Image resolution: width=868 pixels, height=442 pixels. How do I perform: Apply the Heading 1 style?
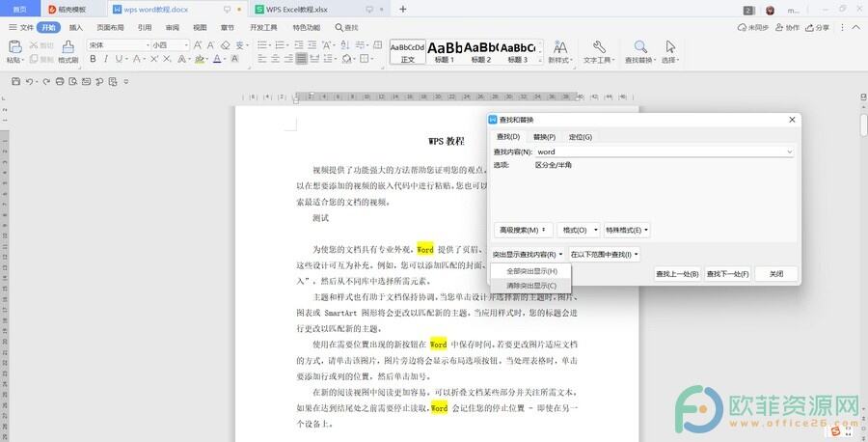click(445, 52)
